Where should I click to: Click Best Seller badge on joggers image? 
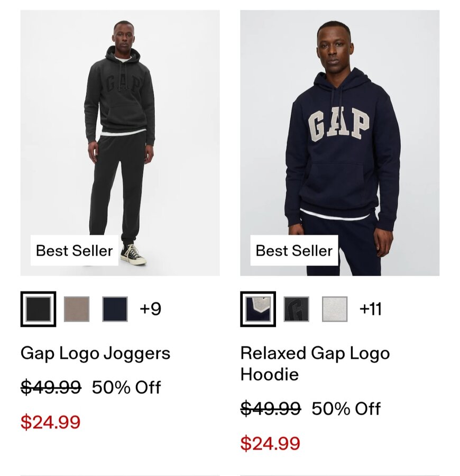[75, 251]
